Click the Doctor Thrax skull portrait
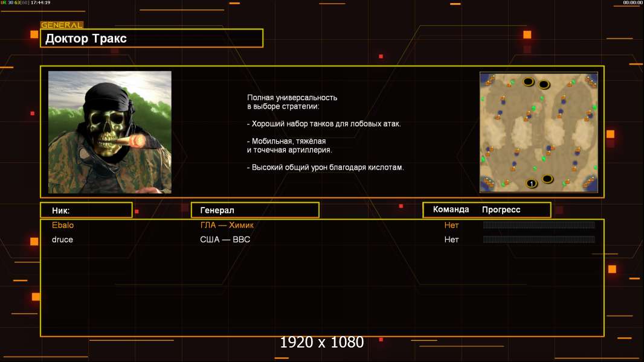This screenshot has height=362, width=644. [x=110, y=132]
